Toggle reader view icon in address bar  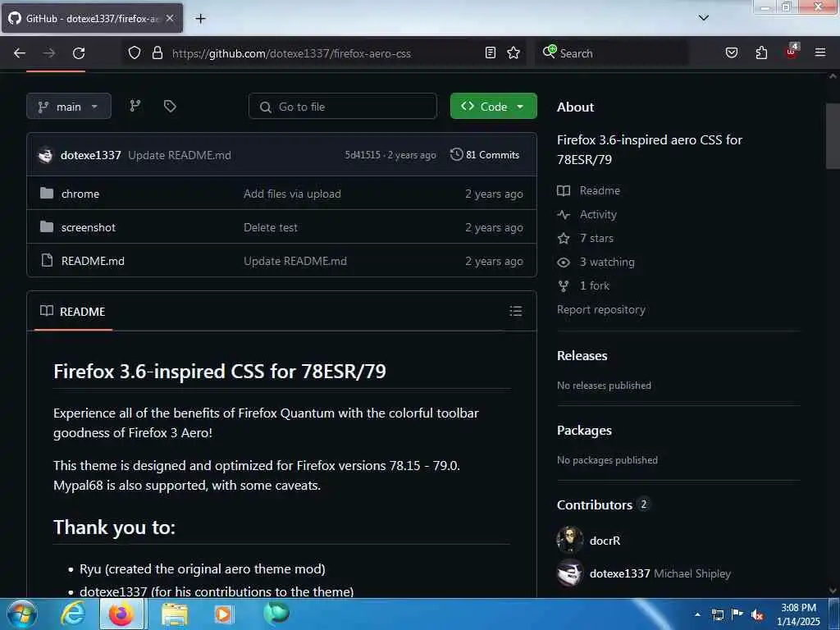click(491, 52)
